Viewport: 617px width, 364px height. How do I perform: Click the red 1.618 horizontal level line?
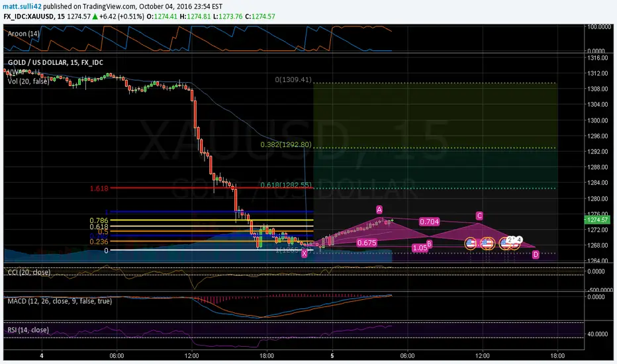[x=212, y=188]
